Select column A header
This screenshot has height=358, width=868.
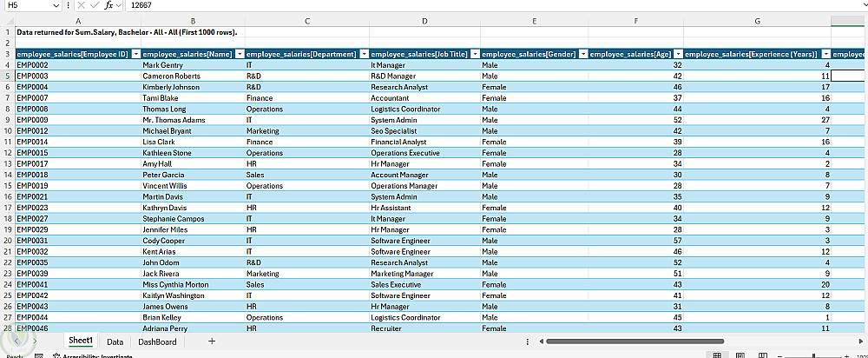click(78, 21)
